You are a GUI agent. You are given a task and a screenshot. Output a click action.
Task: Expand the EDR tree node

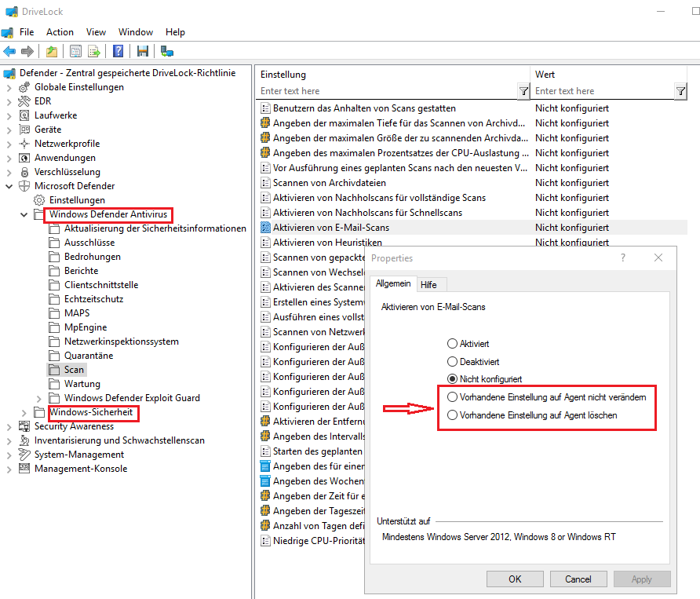9,102
